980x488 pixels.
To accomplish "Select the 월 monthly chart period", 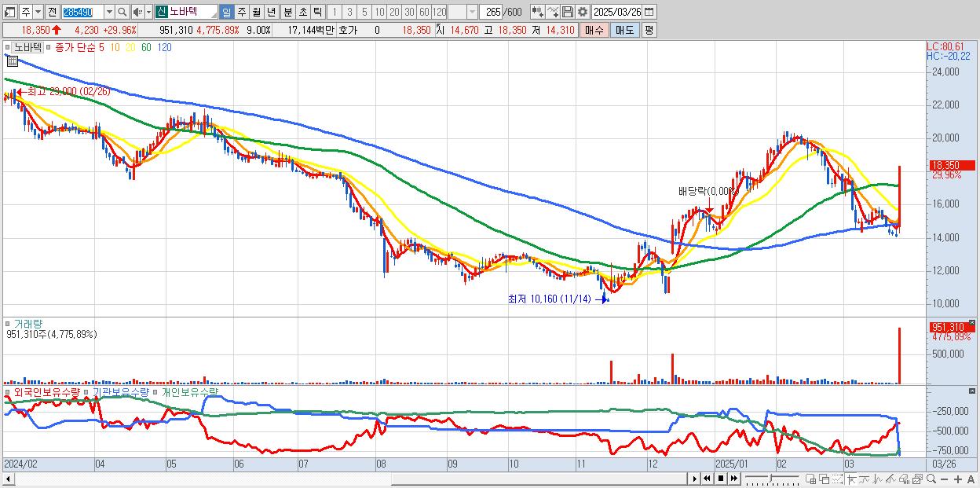I will [256, 12].
